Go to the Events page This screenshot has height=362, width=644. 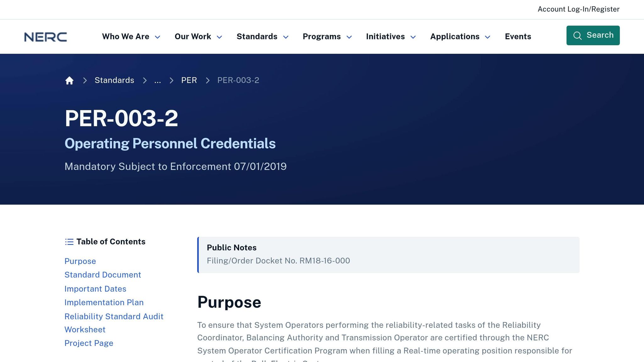[x=518, y=36]
